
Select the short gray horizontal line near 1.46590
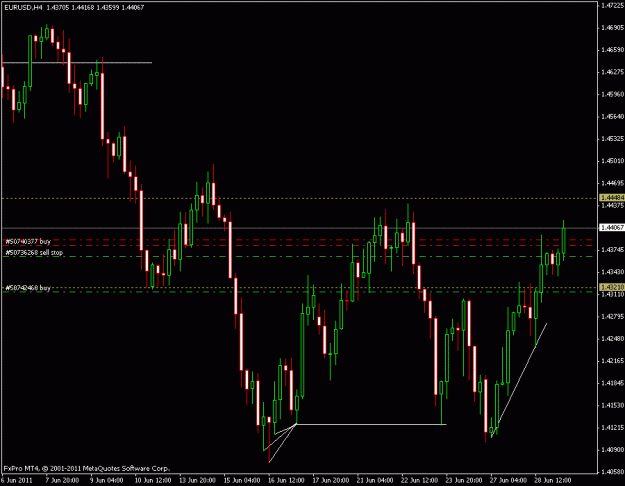click(x=77, y=63)
